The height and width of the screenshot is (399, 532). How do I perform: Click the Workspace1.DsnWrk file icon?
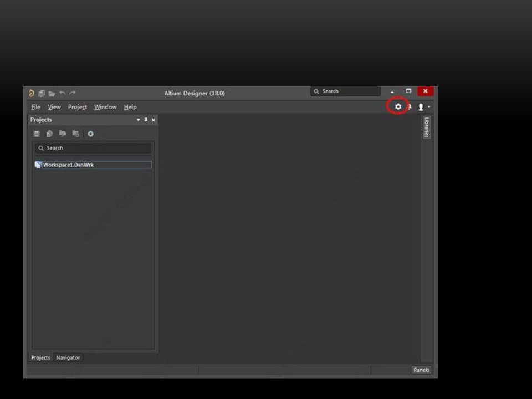tap(38, 165)
